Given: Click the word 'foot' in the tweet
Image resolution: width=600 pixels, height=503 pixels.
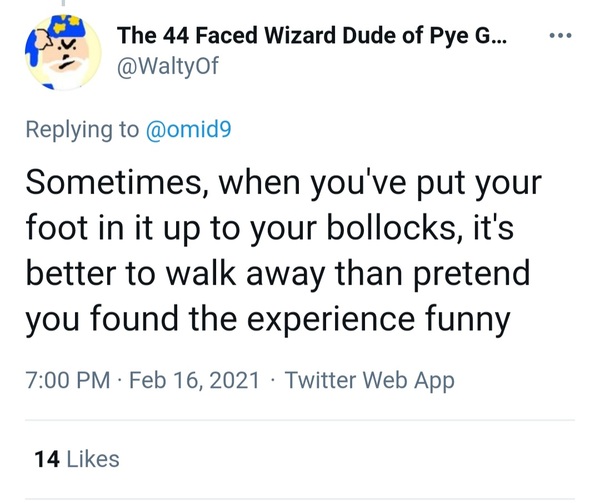Looking at the screenshot, I should tap(51, 229).
